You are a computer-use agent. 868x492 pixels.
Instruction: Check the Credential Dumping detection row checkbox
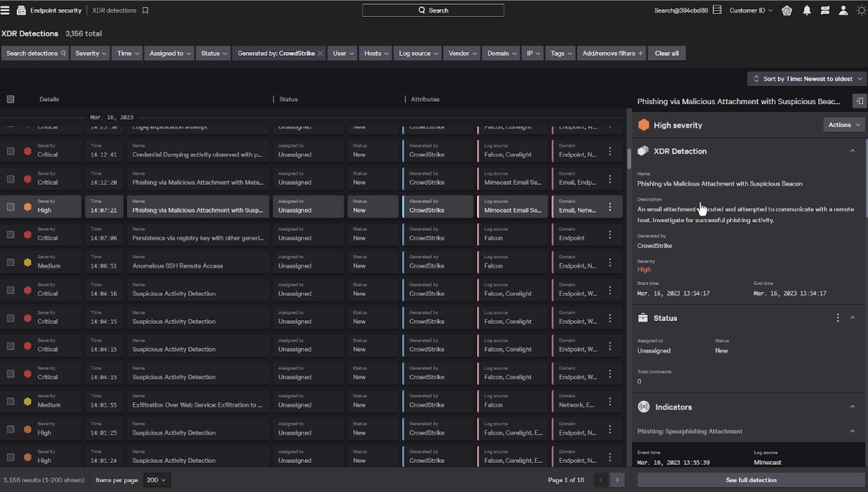coord(10,151)
